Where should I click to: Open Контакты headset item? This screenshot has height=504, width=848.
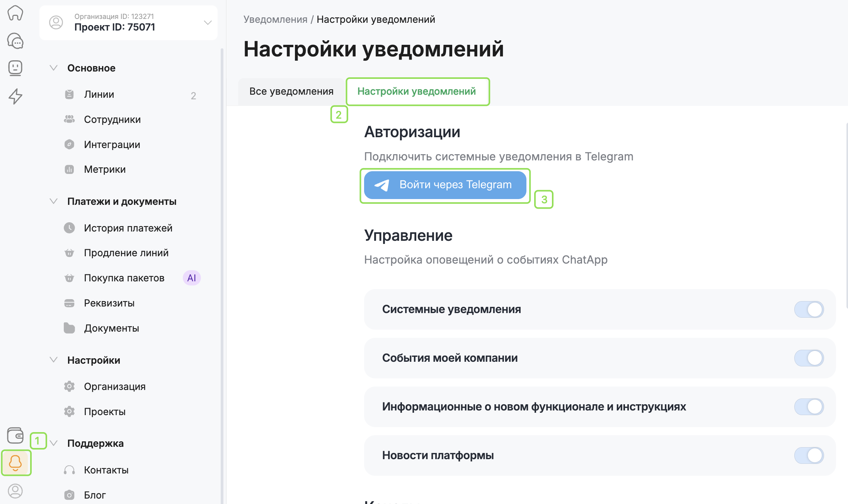point(106,470)
